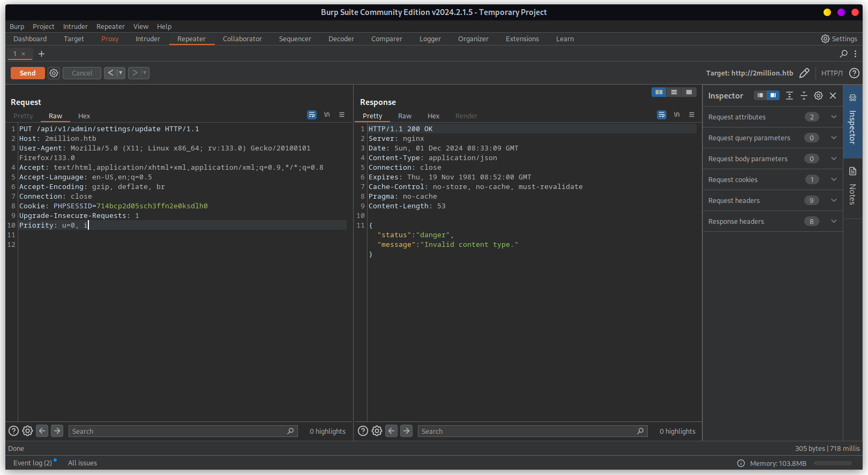Screen dimensions: 868x475
Task: Open help in the response search bar
Action: pyautogui.click(x=363, y=431)
